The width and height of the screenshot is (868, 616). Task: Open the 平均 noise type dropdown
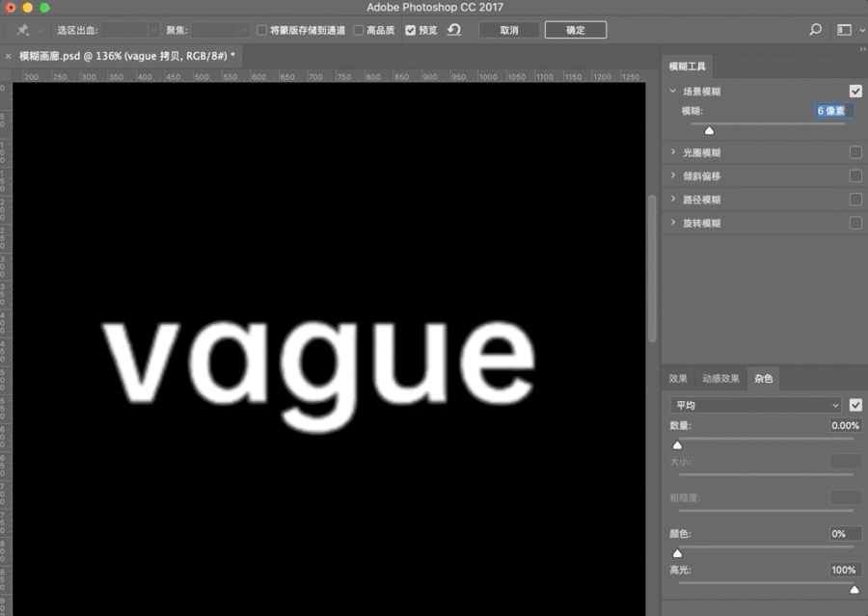[x=755, y=405]
